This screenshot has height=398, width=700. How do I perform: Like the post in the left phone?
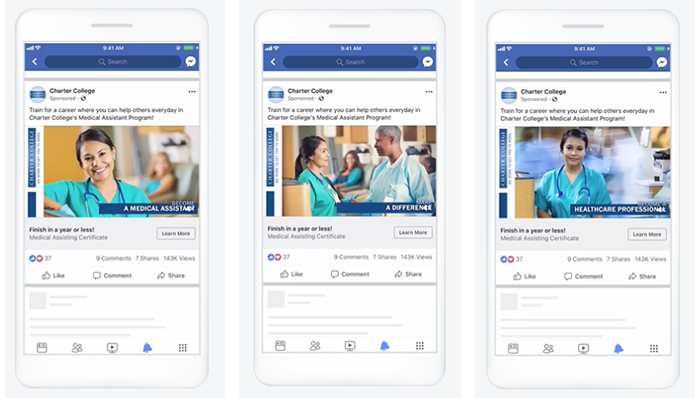53,275
